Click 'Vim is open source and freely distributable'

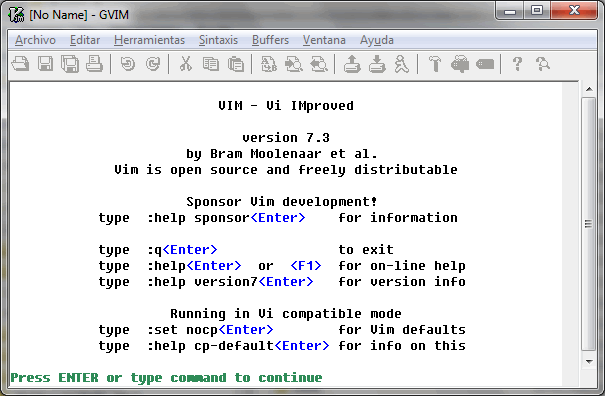[286, 170]
